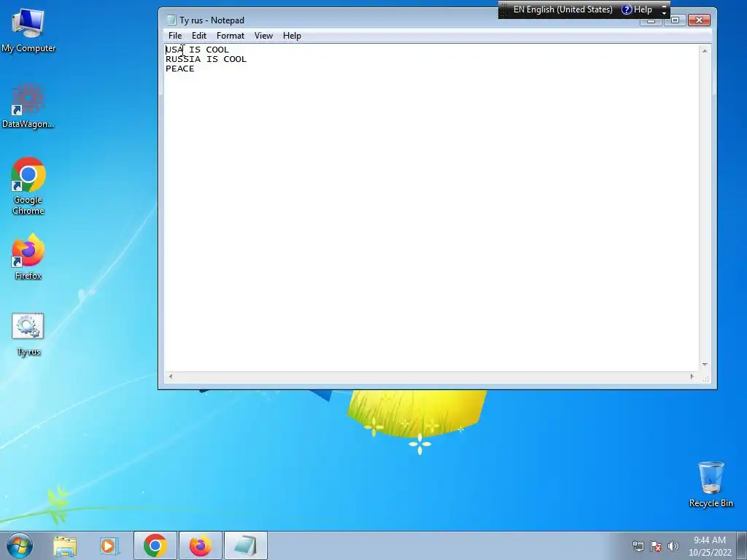The width and height of the screenshot is (747, 560).
Task: Place cursor in line 'RUSSIA IS COOL'
Action: 206,59
